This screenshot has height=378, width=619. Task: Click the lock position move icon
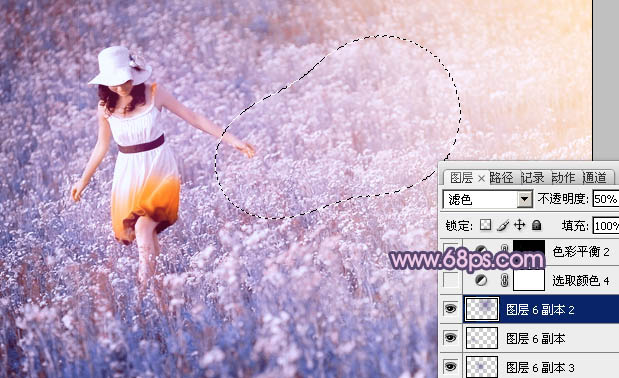click(520, 225)
